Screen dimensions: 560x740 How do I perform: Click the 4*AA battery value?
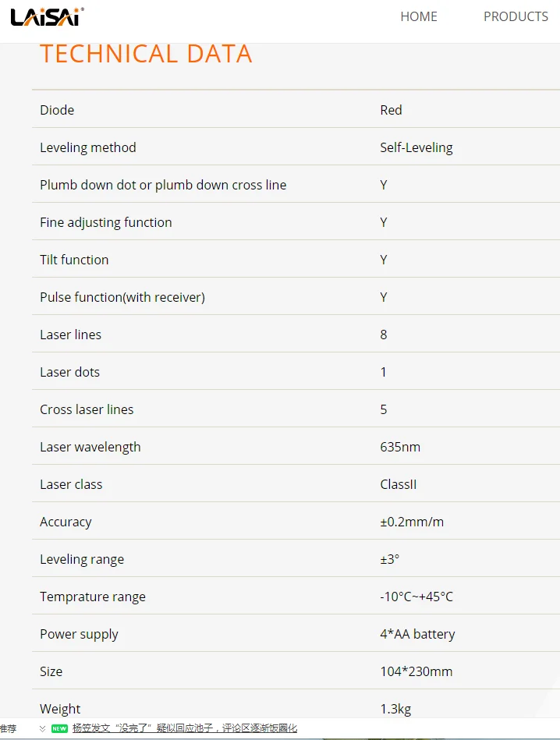[x=417, y=634]
